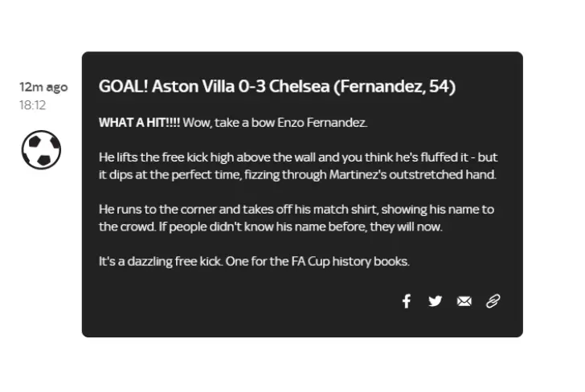This screenshot has height=392, width=585.
Task: Send this update by email icon
Action: click(464, 301)
